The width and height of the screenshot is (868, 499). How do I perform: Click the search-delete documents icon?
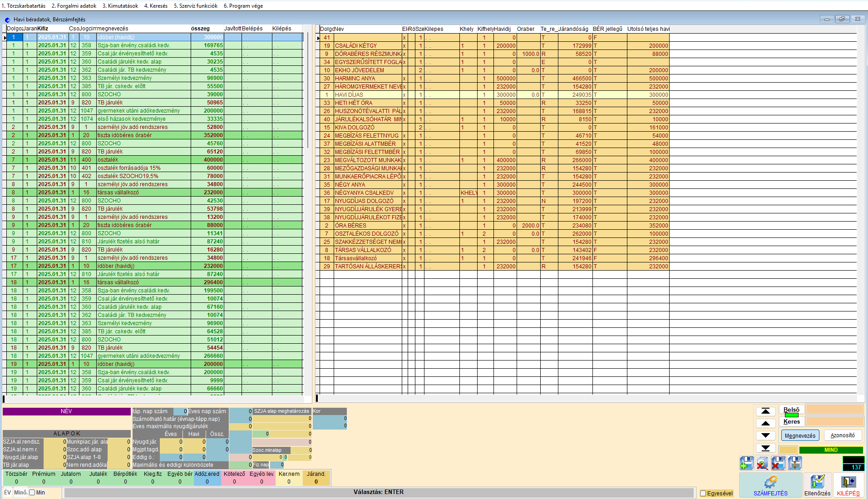click(x=762, y=463)
